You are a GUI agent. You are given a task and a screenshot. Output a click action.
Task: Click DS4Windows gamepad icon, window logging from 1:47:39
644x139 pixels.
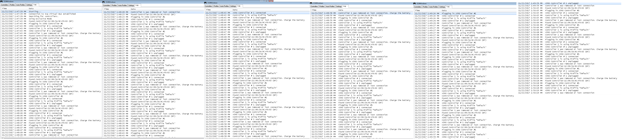point(2,2)
